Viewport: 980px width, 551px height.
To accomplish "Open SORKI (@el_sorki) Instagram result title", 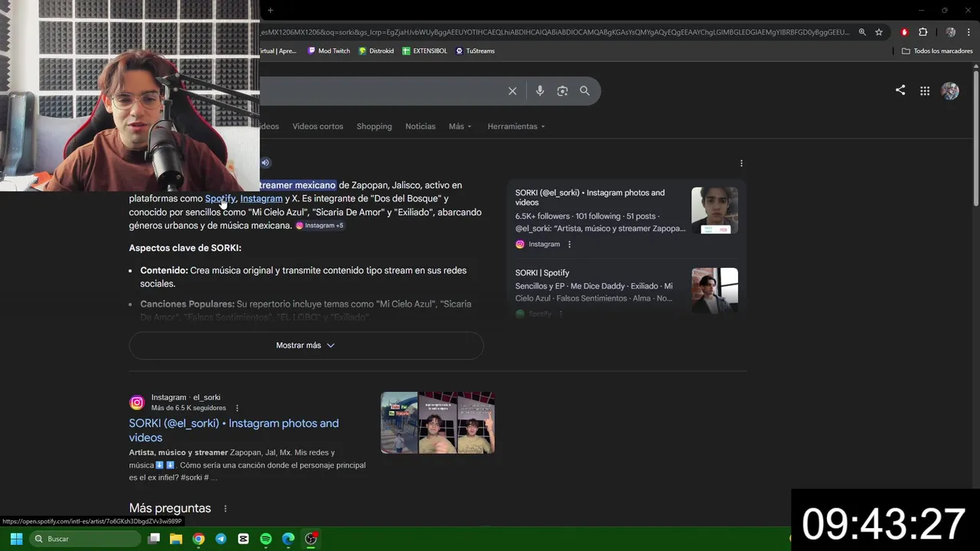I will (x=234, y=430).
